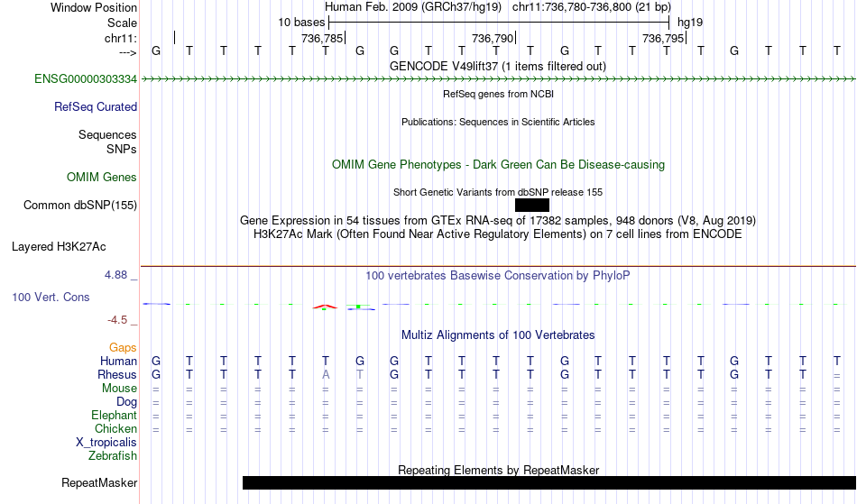Click the Mouse species row label
The width and height of the screenshot is (857, 504).
coord(119,389)
